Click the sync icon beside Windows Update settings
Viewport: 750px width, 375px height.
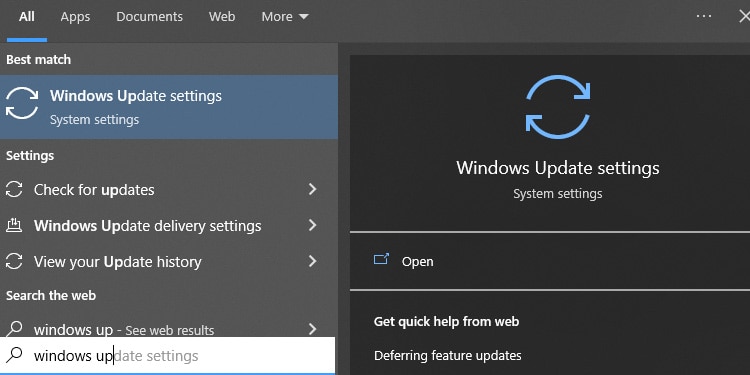coord(22,103)
